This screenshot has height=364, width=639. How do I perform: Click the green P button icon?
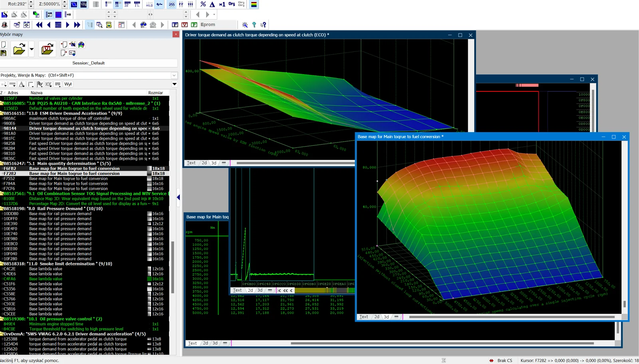pyautogui.click(x=194, y=25)
